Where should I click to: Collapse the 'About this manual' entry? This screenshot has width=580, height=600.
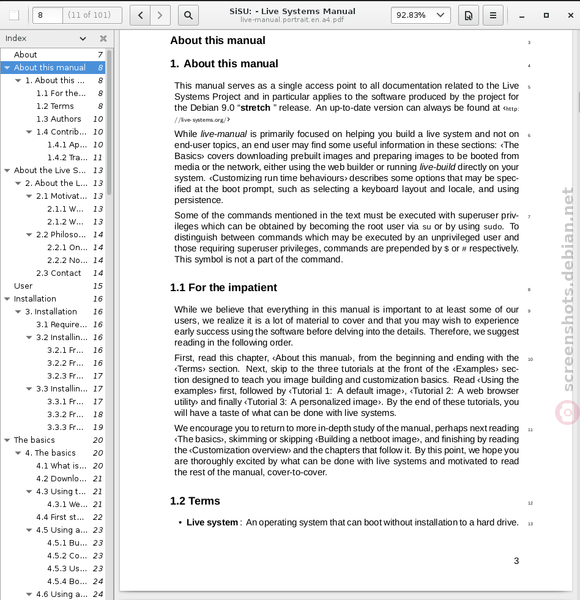click(7, 68)
